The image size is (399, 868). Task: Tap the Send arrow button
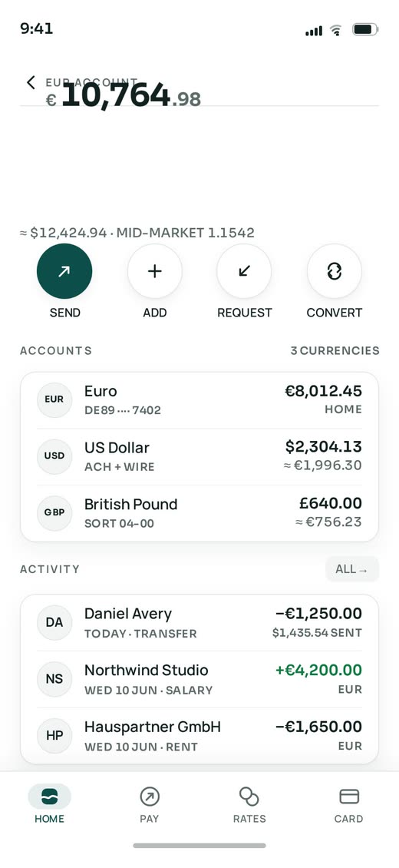tap(64, 271)
